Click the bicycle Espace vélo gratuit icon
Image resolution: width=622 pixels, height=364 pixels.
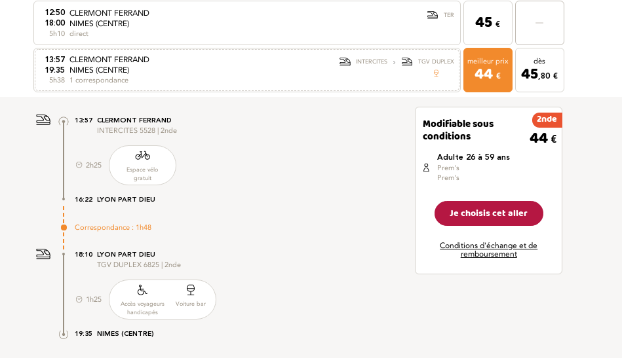click(142, 155)
